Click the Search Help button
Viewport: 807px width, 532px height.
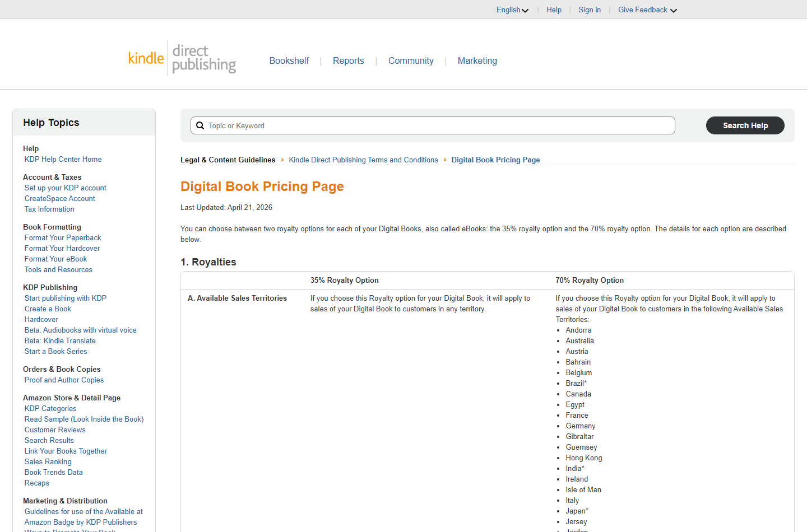tap(745, 125)
